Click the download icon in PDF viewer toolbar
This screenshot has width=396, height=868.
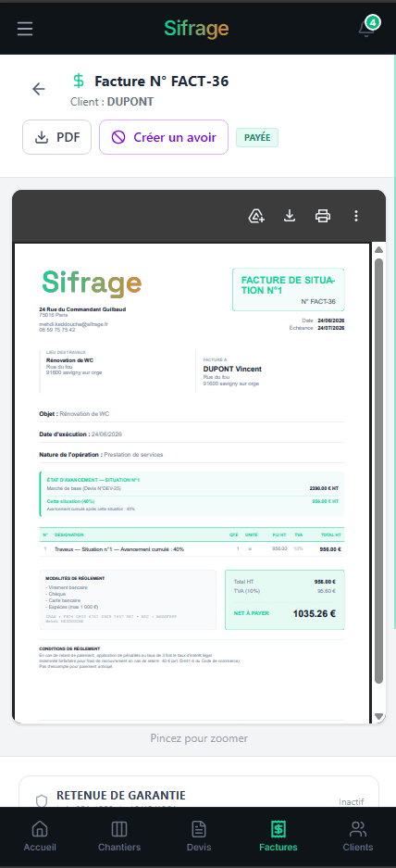pyautogui.click(x=290, y=216)
